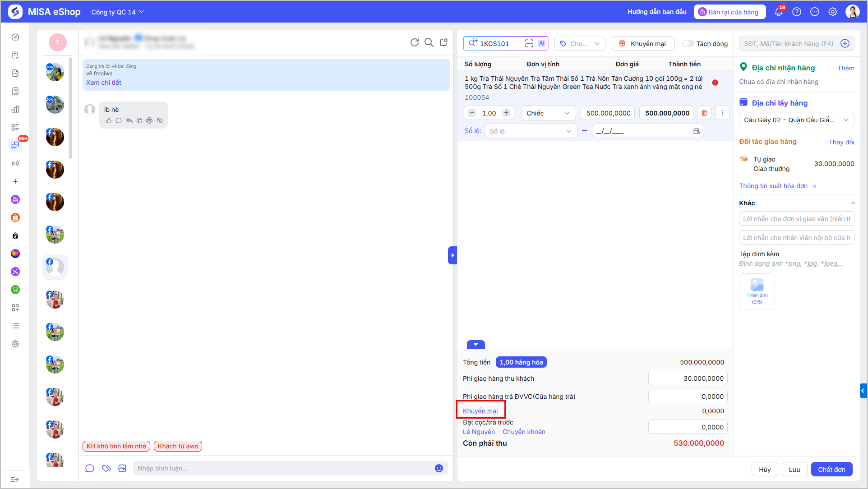Click the like icon under 'ib nè' message
This screenshot has height=489, width=868.
click(x=108, y=120)
